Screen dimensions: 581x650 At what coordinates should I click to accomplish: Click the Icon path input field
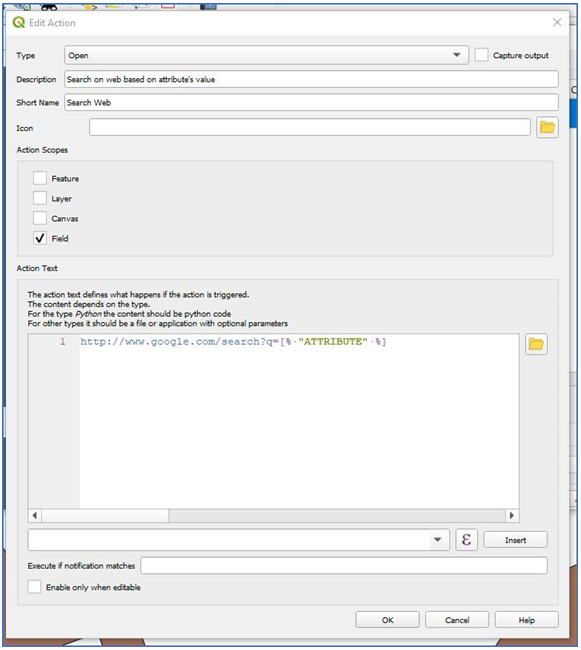(x=310, y=127)
